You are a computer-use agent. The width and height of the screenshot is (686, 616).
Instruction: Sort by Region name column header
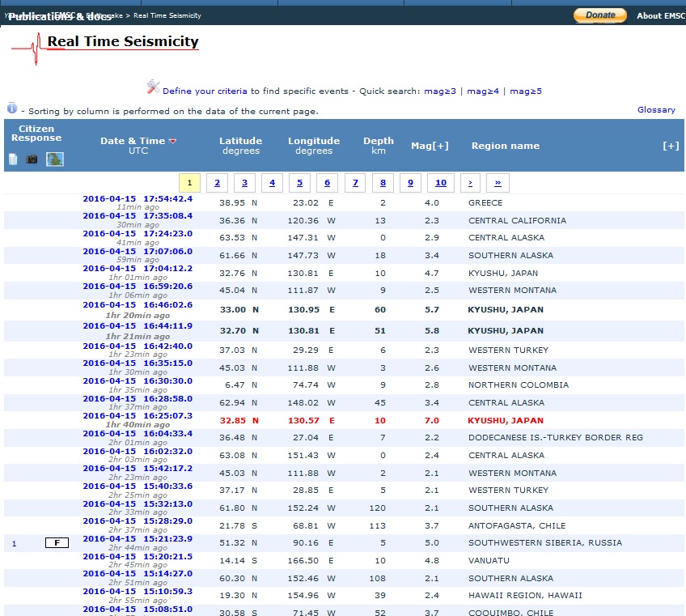coord(506,146)
